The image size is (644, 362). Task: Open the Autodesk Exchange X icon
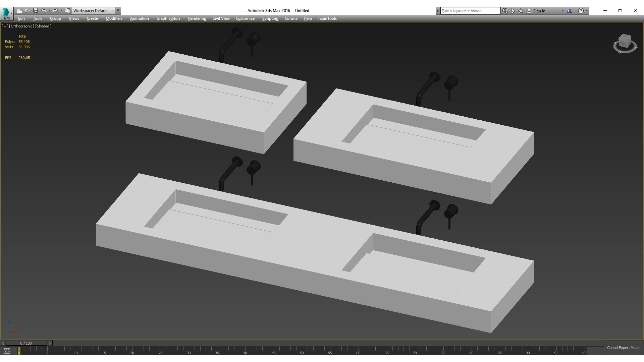[x=569, y=11]
